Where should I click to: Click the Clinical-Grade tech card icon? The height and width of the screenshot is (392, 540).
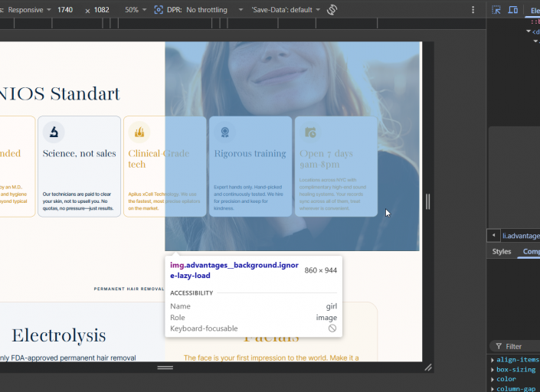tap(139, 132)
